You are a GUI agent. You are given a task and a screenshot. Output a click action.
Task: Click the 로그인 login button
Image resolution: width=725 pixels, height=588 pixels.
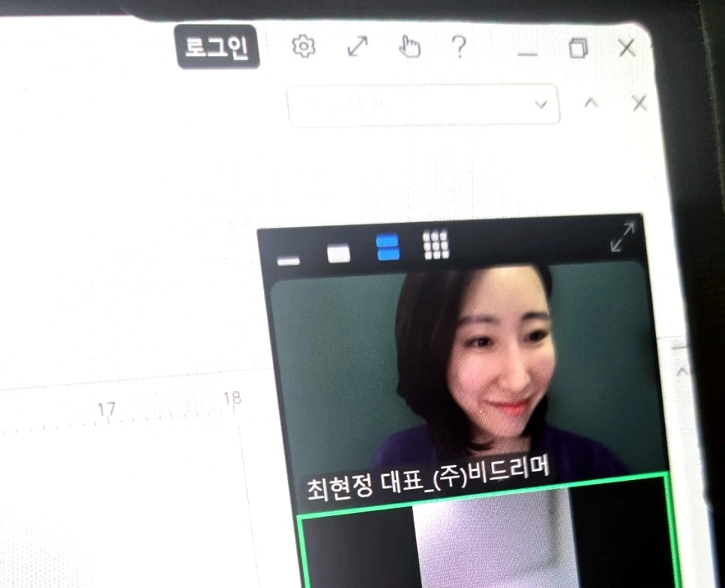217,46
